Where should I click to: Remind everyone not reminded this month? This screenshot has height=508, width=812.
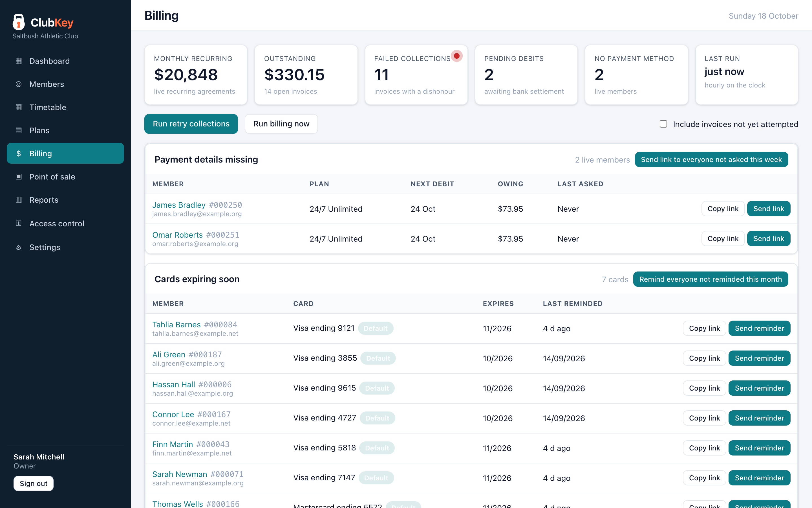(x=710, y=279)
